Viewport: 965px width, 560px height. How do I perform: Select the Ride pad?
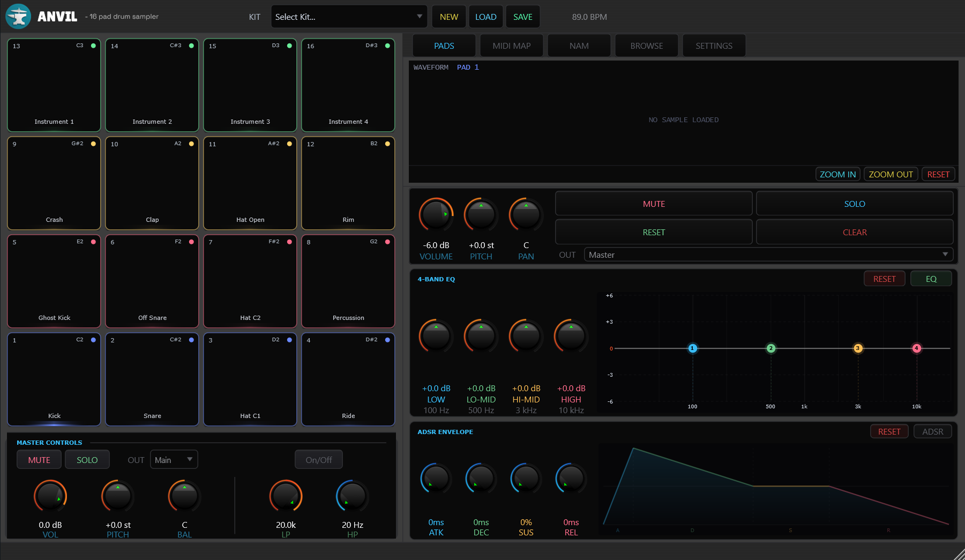coord(348,379)
